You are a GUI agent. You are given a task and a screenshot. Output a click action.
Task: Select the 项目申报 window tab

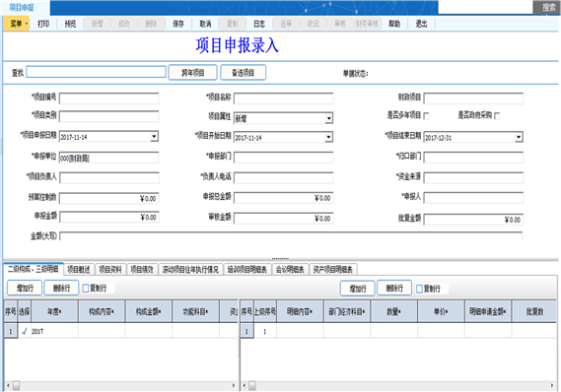[22, 8]
